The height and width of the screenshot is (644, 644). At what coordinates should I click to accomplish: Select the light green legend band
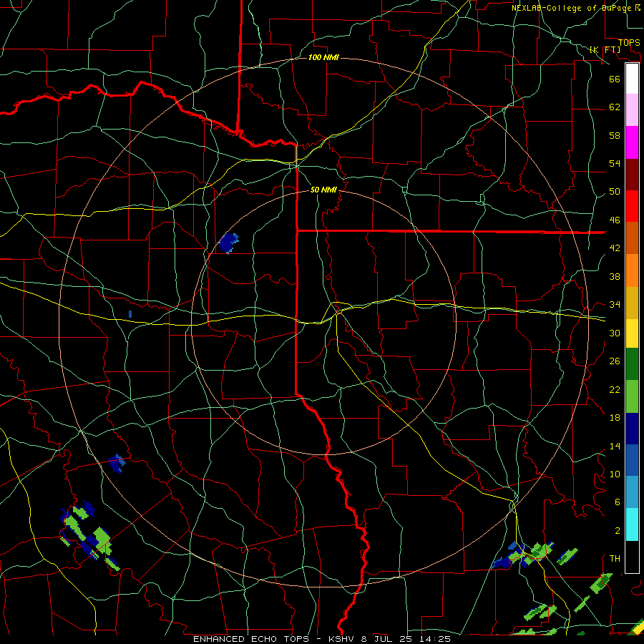(x=632, y=396)
